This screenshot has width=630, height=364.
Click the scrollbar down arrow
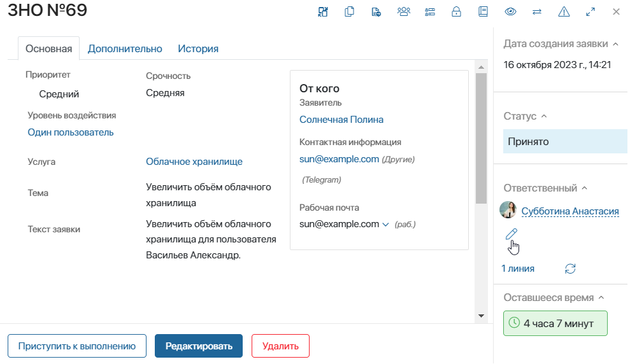(481, 316)
